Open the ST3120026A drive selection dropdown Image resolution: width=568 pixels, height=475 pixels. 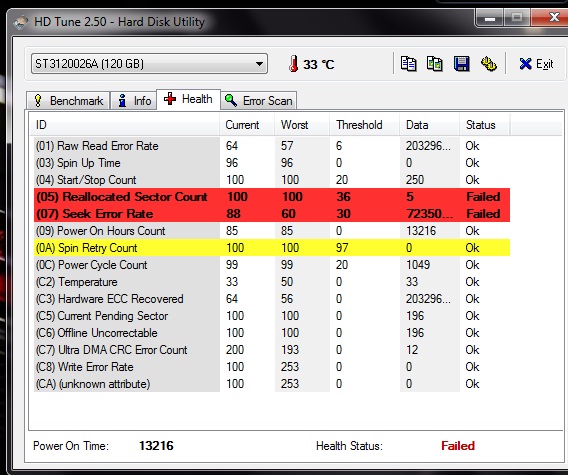(149, 64)
